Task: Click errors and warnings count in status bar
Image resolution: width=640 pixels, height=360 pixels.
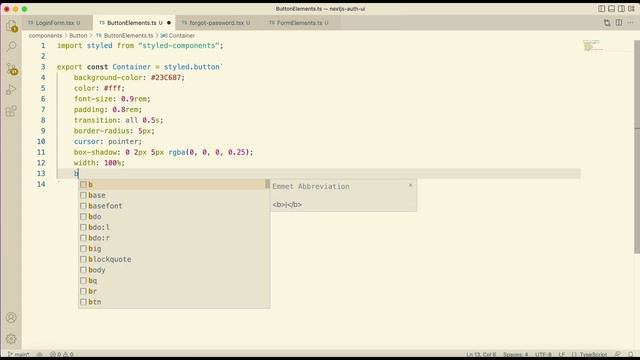Action: pos(62,354)
